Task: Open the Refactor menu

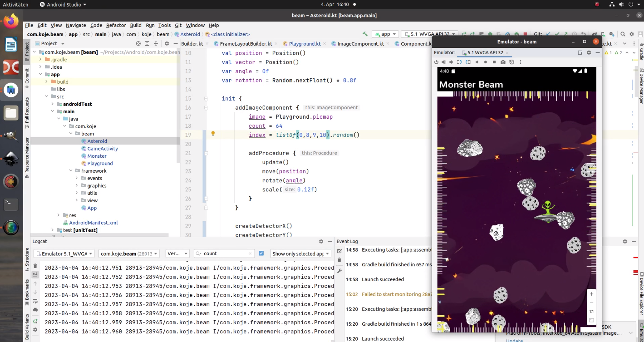Action: pyautogui.click(x=116, y=25)
